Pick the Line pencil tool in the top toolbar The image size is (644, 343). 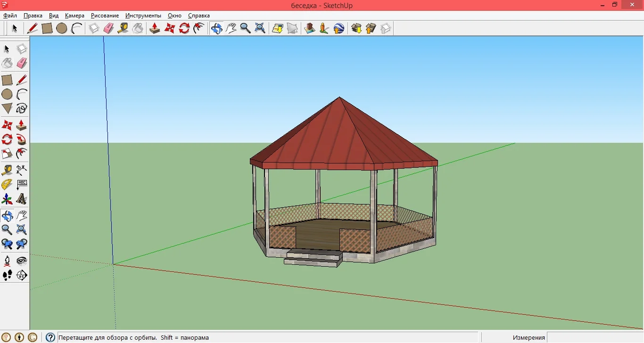[x=33, y=28]
